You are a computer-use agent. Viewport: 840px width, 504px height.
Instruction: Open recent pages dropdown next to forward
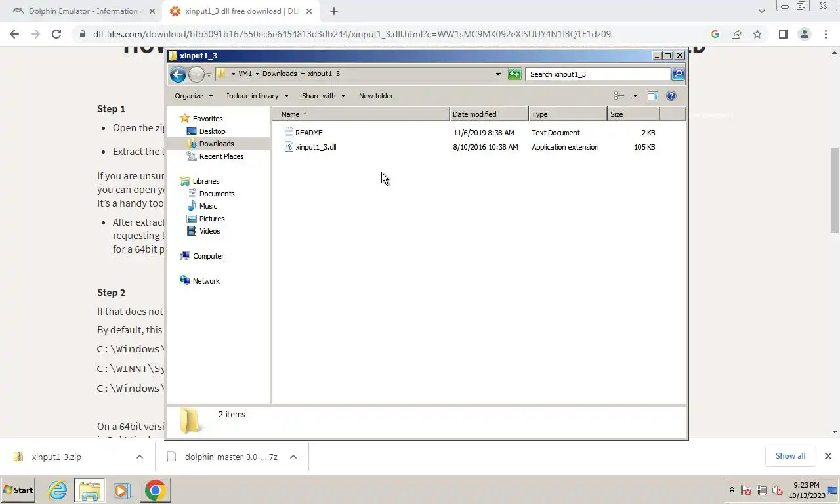(x=209, y=75)
